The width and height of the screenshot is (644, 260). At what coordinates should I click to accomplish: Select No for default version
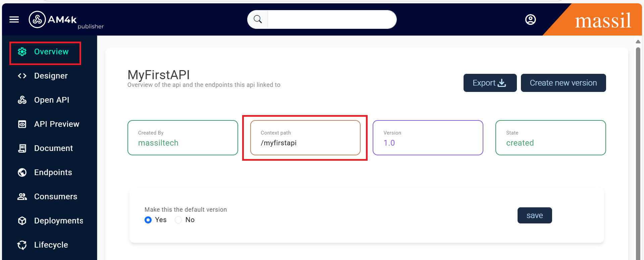coord(178,220)
